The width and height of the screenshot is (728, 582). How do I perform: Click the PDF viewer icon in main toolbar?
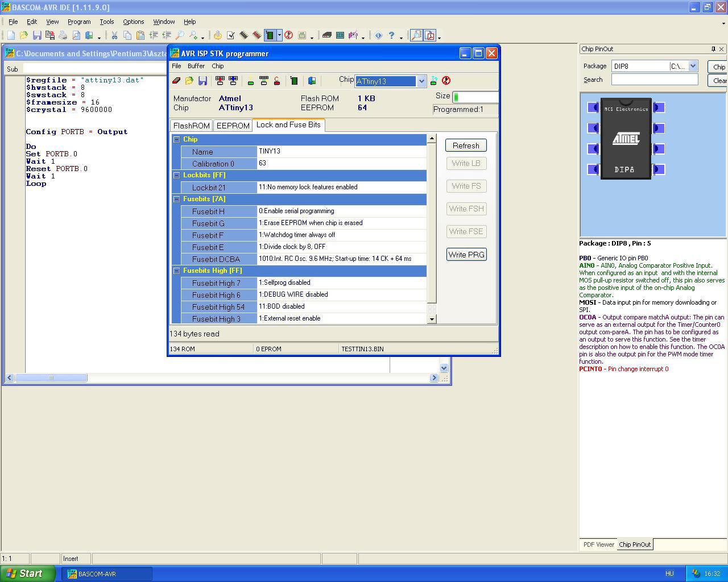click(430, 35)
